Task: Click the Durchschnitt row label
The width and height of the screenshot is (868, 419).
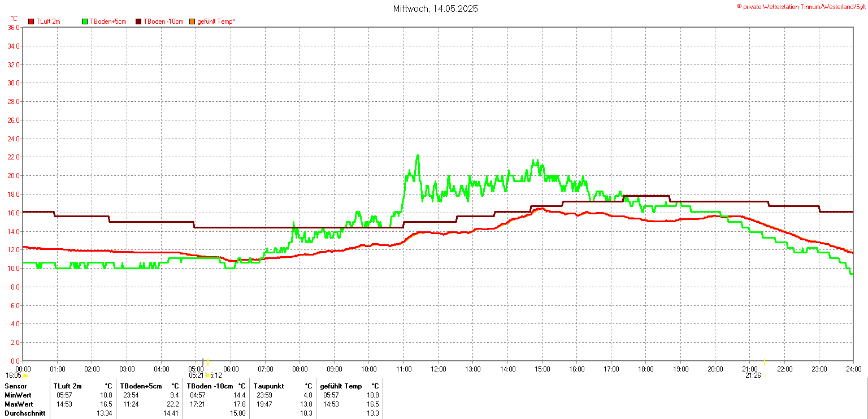Action: (24, 413)
